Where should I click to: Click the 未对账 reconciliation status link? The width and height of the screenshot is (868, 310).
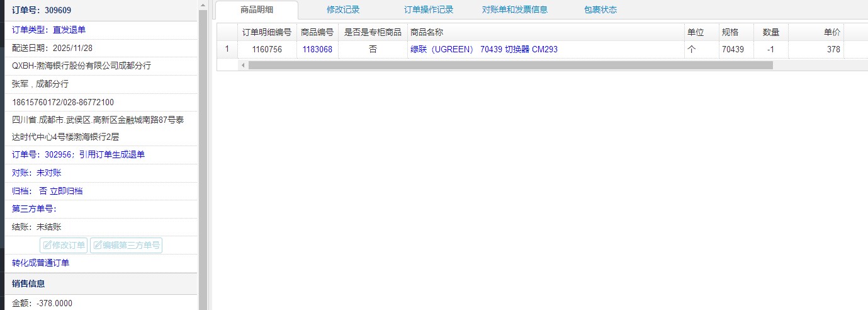(49, 173)
